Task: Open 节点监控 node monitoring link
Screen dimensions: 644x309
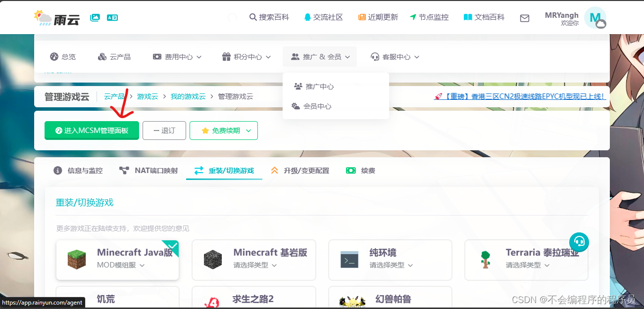Action: click(429, 17)
